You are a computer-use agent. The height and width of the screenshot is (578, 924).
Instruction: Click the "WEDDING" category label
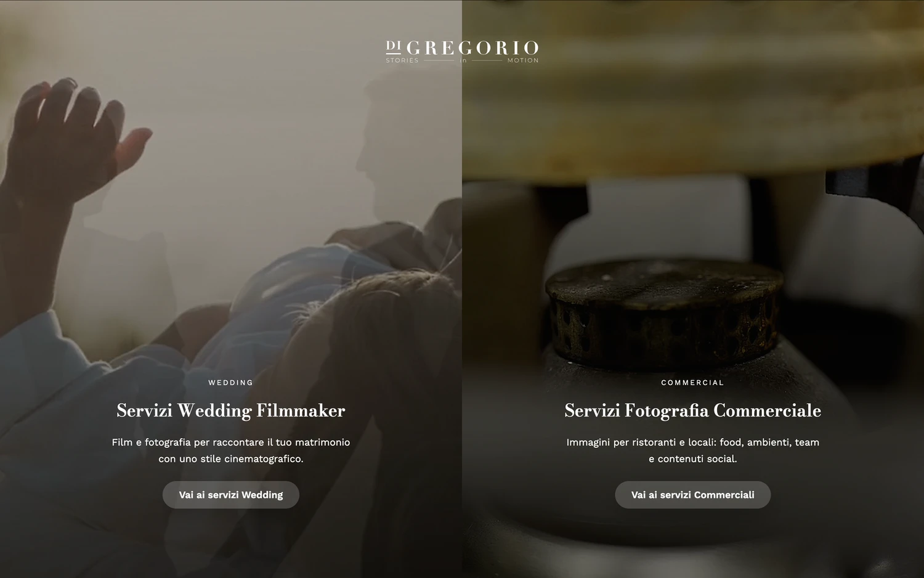[231, 383]
